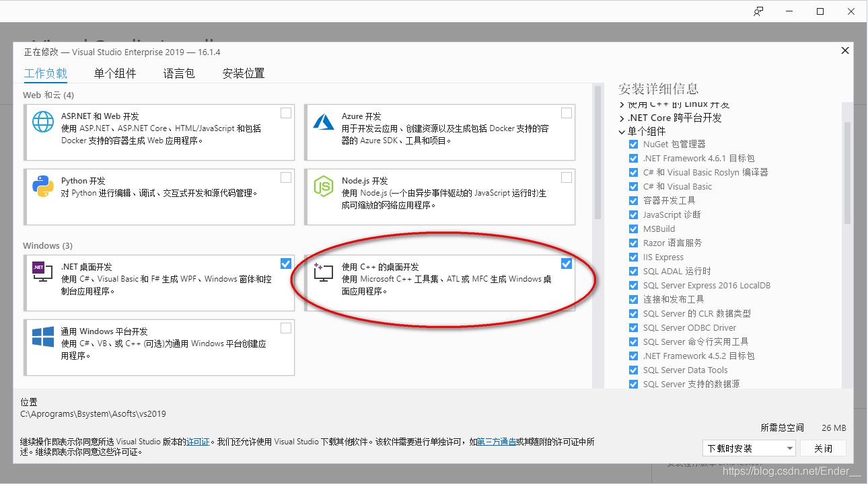Select the Python 开发 icon
The width and height of the screenshot is (868, 484).
[43, 183]
